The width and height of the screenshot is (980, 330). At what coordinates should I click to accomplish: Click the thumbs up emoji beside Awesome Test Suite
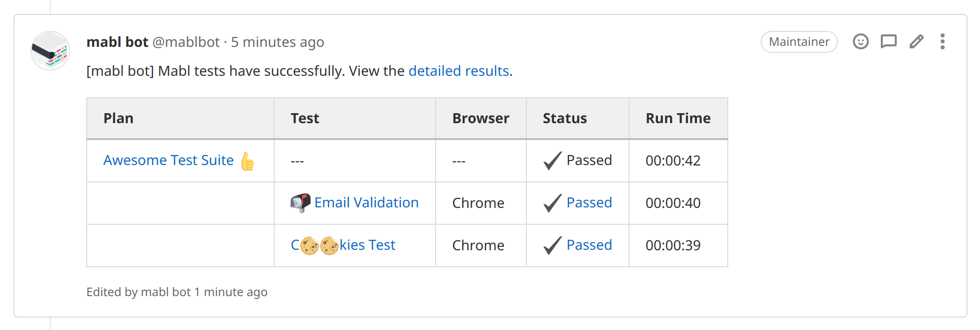tap(247, 161)
